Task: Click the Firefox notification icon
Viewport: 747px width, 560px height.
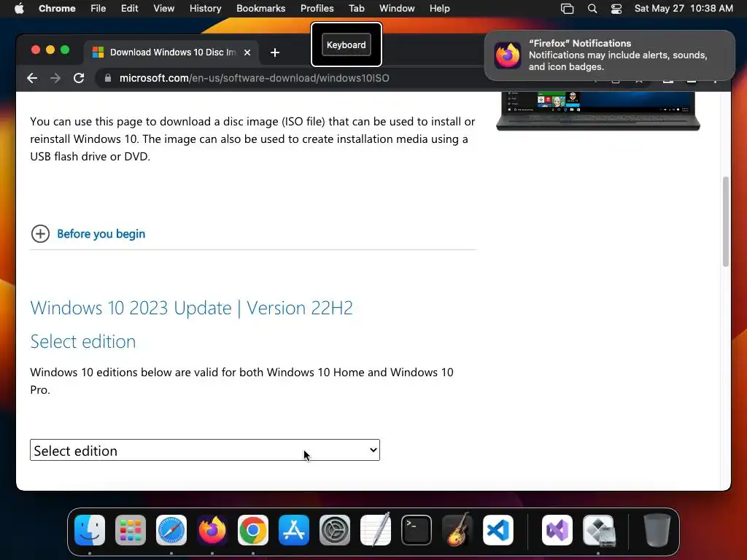Action: pos(508,55)
